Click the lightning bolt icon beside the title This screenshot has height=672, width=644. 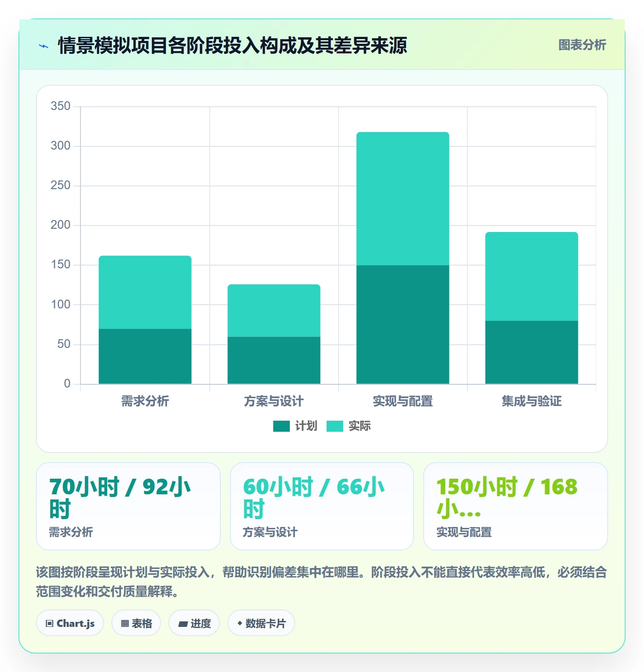(x=44, y=46)
